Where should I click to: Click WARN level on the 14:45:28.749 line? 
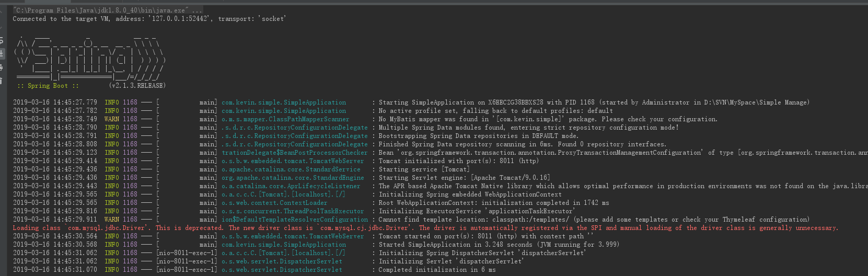(x=112, y=119)
